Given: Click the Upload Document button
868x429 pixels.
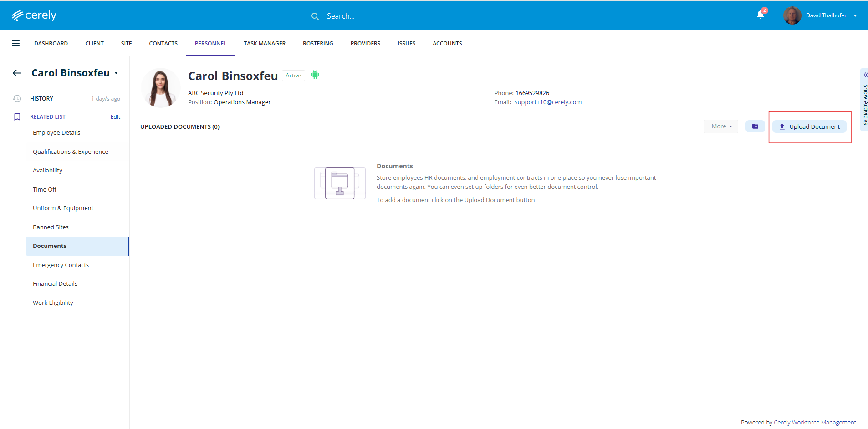Looking at the screenshot, I should click(809, 127).
